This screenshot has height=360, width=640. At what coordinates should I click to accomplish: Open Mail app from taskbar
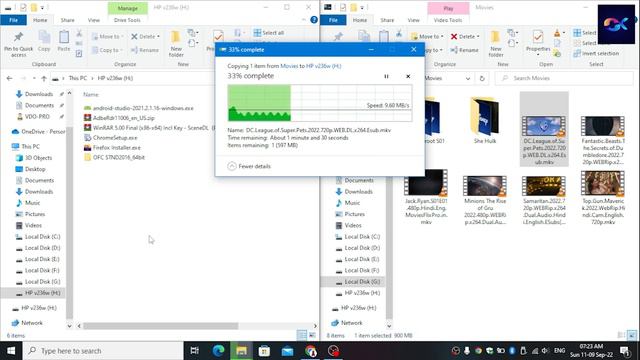[x=287, y=351]
